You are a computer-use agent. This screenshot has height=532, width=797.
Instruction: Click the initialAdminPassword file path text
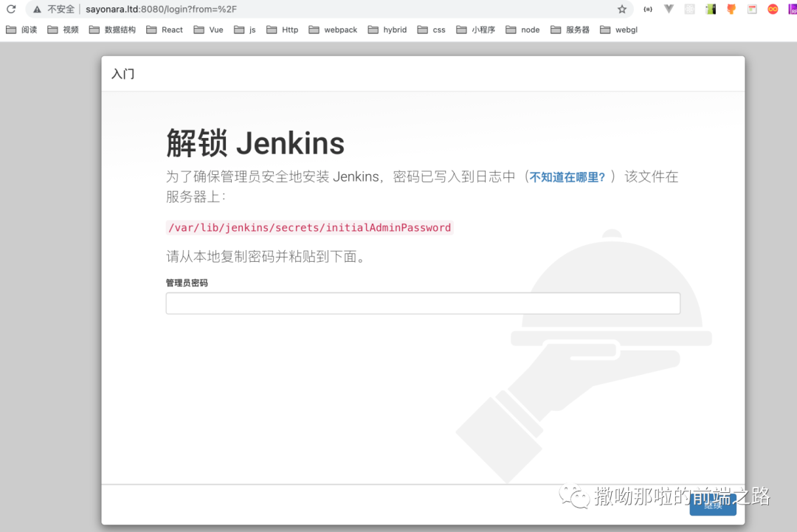pyautogui.click(x=309, y=227)
